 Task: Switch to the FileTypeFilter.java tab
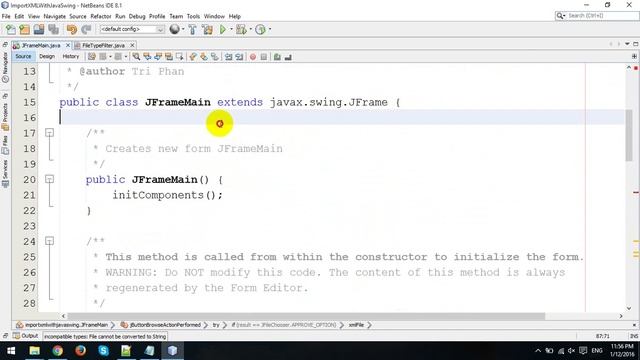[x=103, y=45]
